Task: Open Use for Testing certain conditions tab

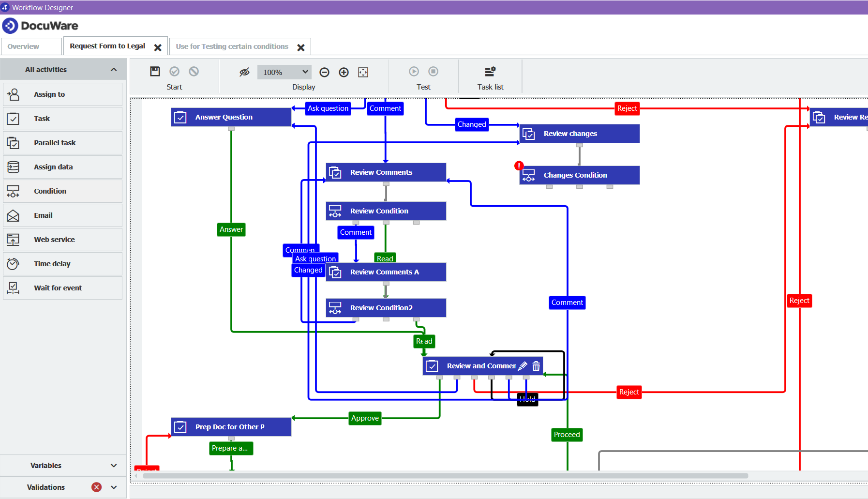Action: (232, 46)
